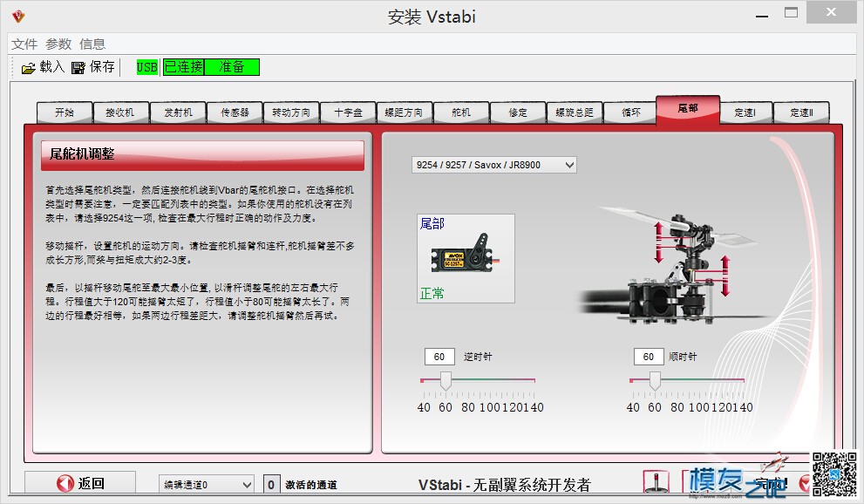Click the 顺时针 travel value field

[x=649, y=357]
